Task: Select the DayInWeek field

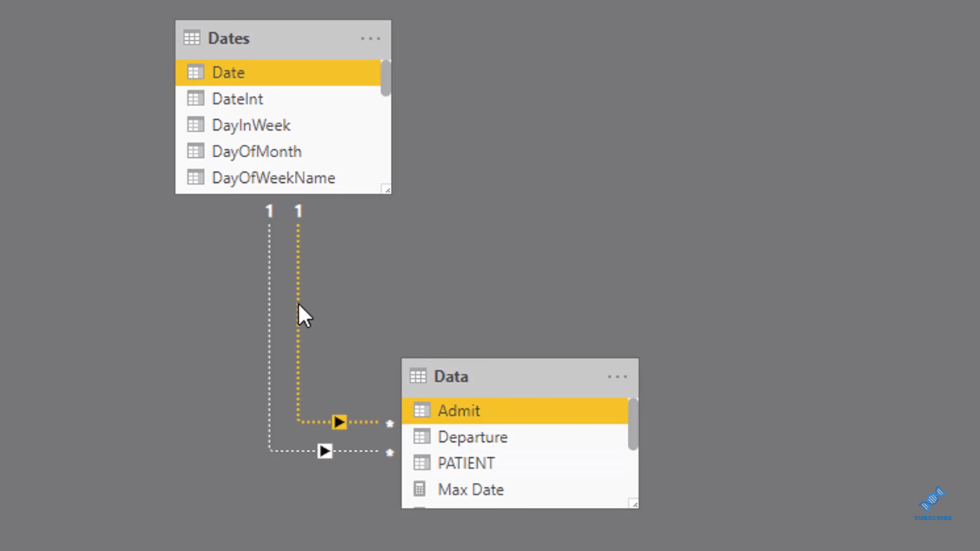Action: pos(278,125)
